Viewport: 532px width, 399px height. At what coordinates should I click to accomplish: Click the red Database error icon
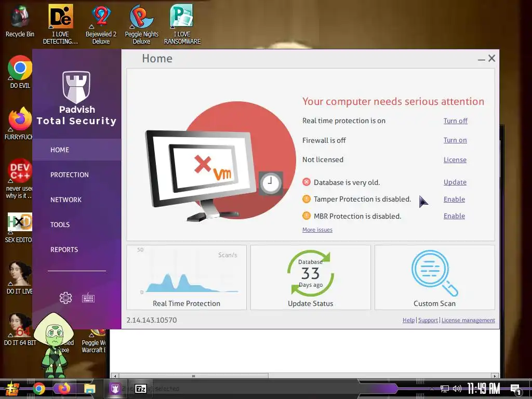coord(307,182)
